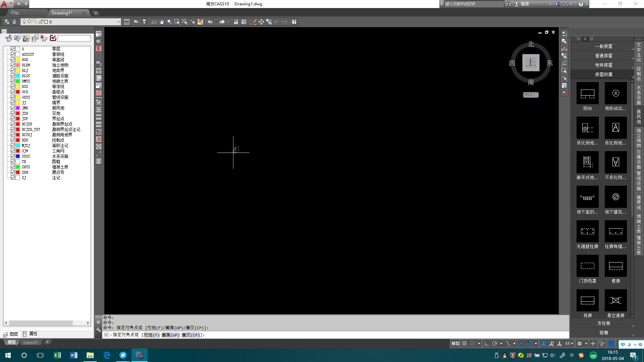The image size is (644, 362).
Task: Open the annotation scale 1:1 dropdown
Action: (x=569, y=343)
